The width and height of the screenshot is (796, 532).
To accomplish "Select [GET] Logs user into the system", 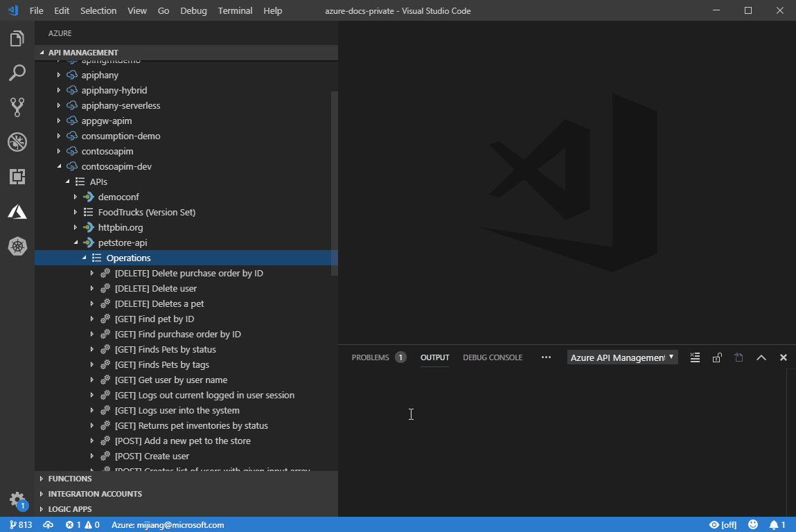I will (x=177, y=410).
